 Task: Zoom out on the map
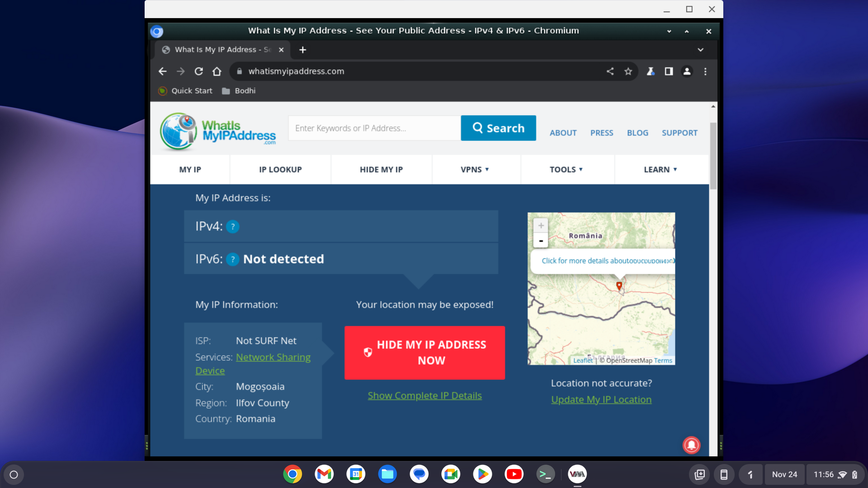pos(541,240)
